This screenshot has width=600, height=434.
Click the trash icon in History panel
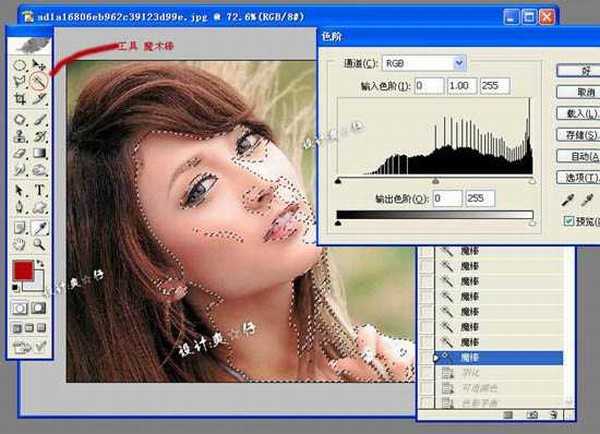coord(549,412)
